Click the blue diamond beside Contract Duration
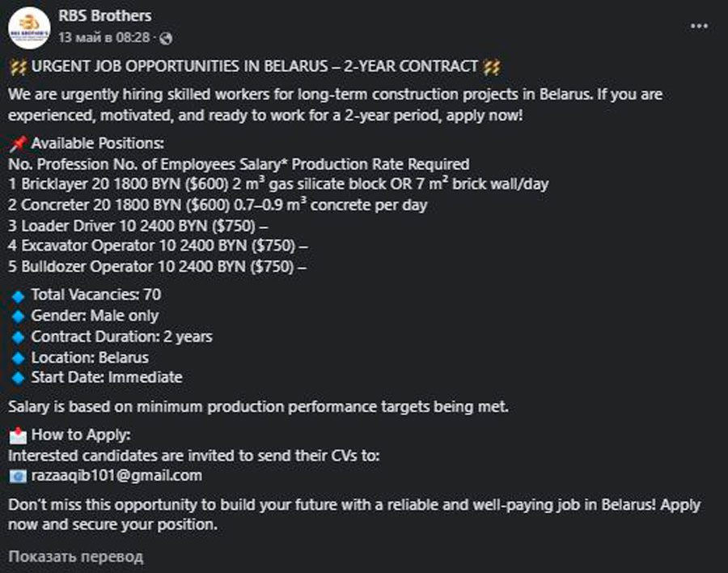The height and width of the screenshot is (573, 728). point(18,337)
